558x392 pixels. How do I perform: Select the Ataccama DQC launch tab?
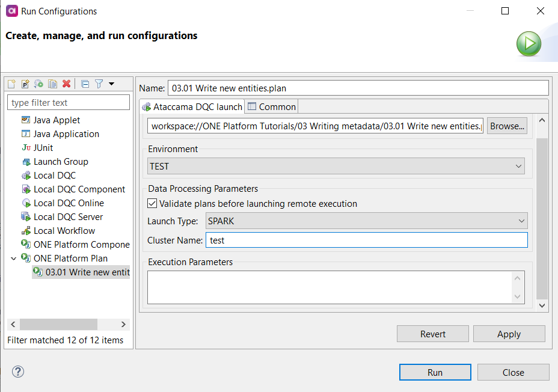192,107
